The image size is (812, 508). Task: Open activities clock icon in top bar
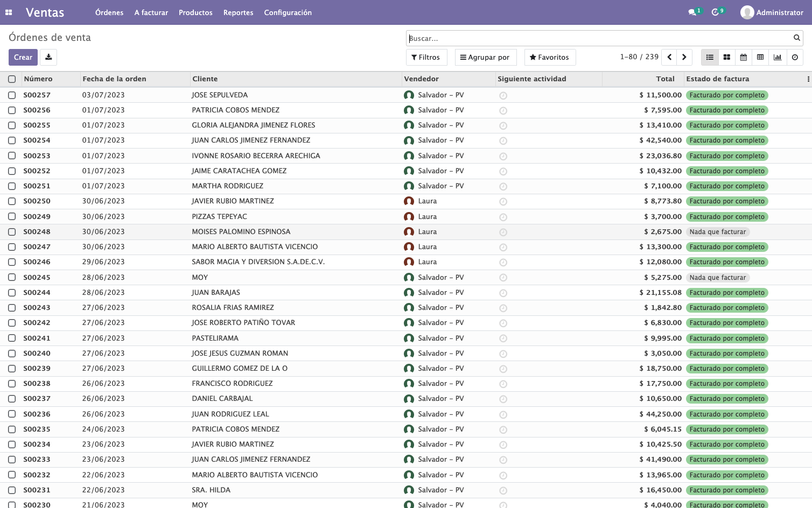coord(716,12)
